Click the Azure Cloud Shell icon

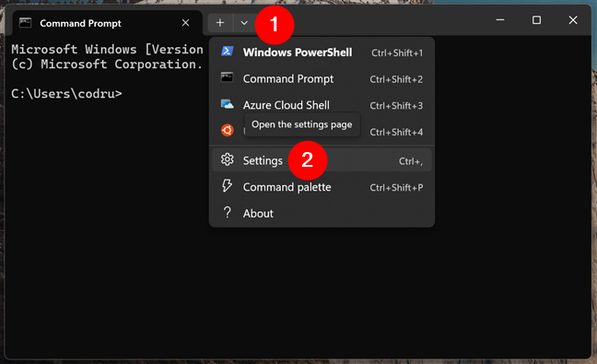click(228, 104)
